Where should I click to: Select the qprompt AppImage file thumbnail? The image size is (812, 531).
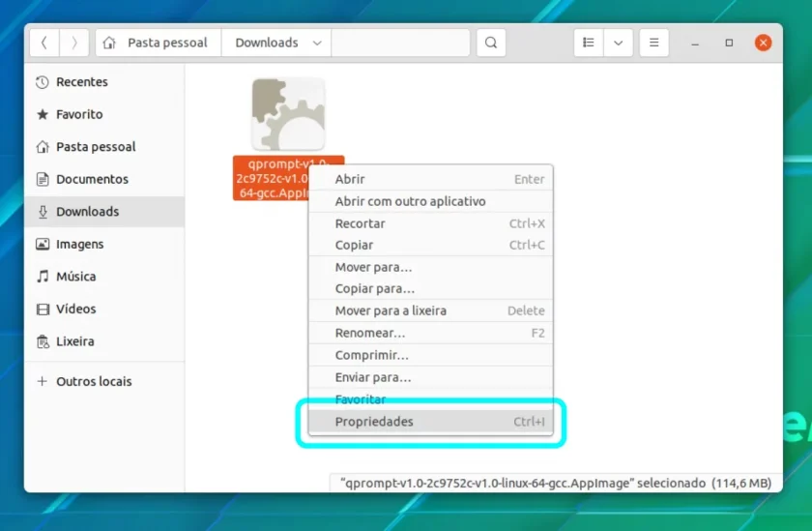288,114
